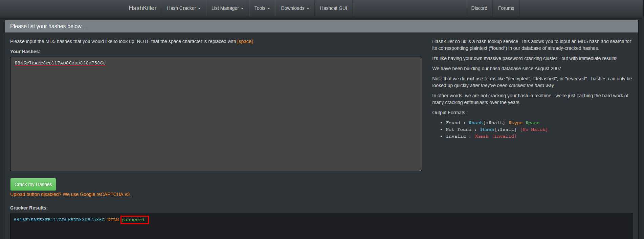This screenshot has height=239, width=644.
Task: Click the 'Please list your hashes below' header
Action: pyautogui.click(x=49, y=26)
